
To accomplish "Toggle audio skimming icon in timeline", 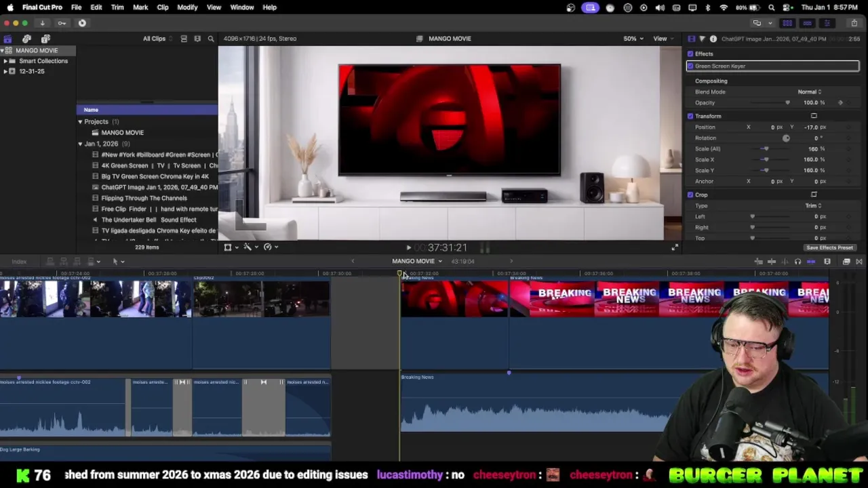I will pyautogui.click(x=785, y=262).
